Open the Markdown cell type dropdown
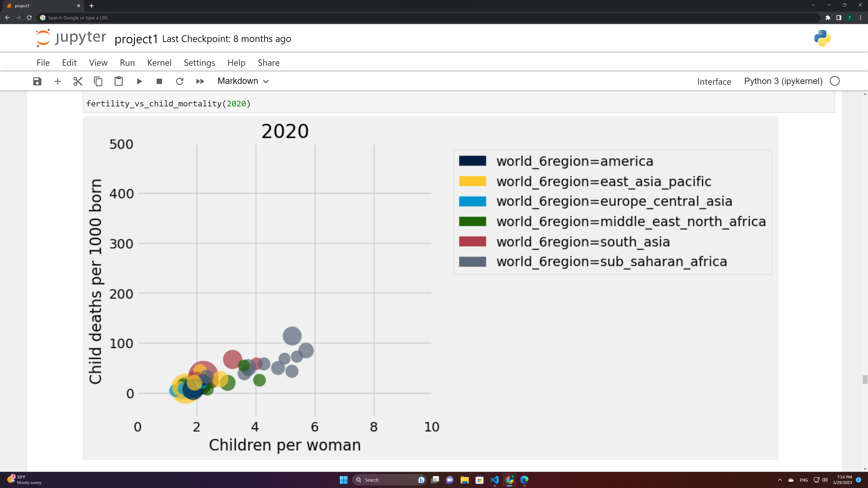Screen dimensions: 868x488 pos(243,81)
